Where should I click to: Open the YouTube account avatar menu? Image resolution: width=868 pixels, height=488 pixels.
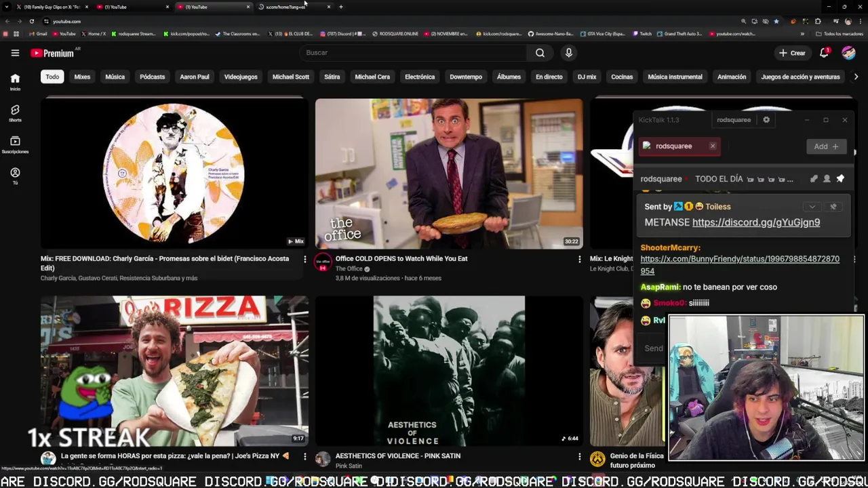coord(848,53)
